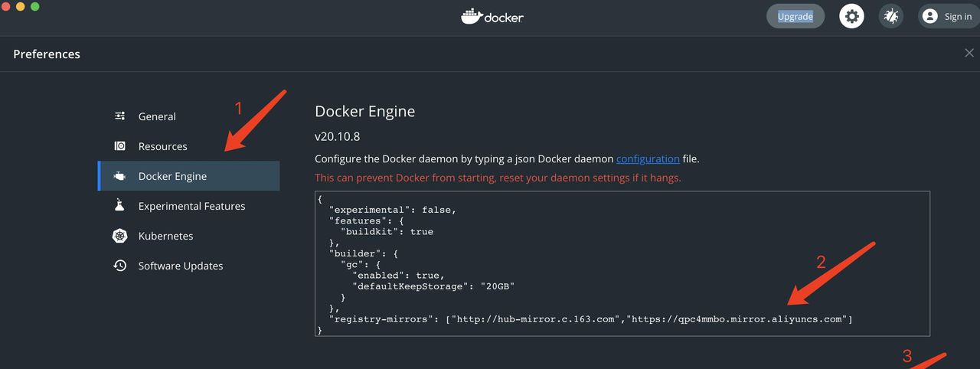Close the Preferences panel with X
Image resolution: width=980 pixels, height=369 pixels.
[969, 53]
